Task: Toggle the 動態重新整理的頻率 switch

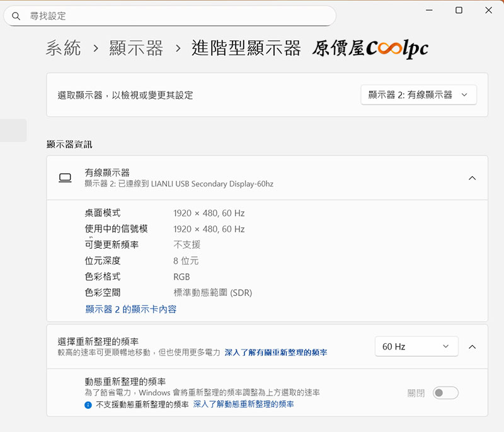Action: [x=445, y=393]
